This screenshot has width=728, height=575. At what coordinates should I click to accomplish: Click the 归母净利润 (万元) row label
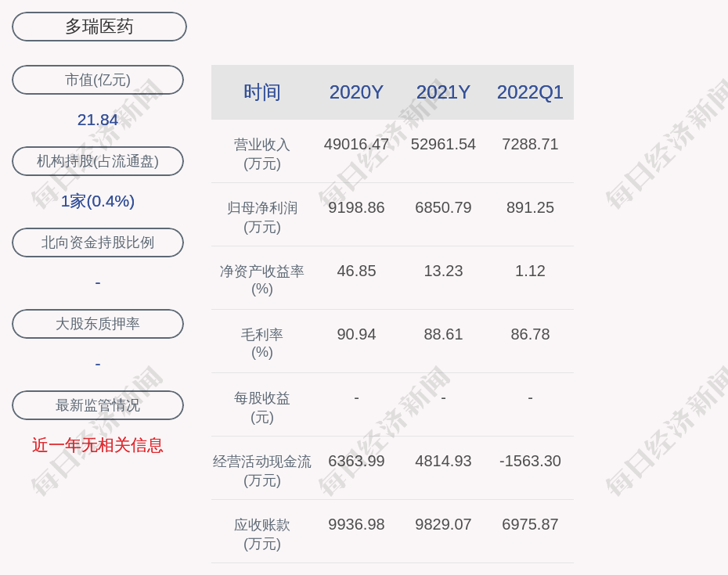262,217
